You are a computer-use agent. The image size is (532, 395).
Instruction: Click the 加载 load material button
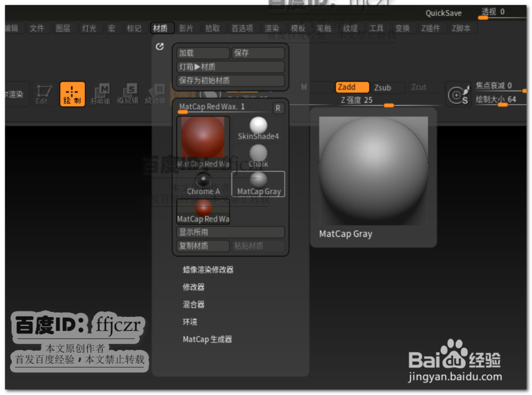(203, 53)
